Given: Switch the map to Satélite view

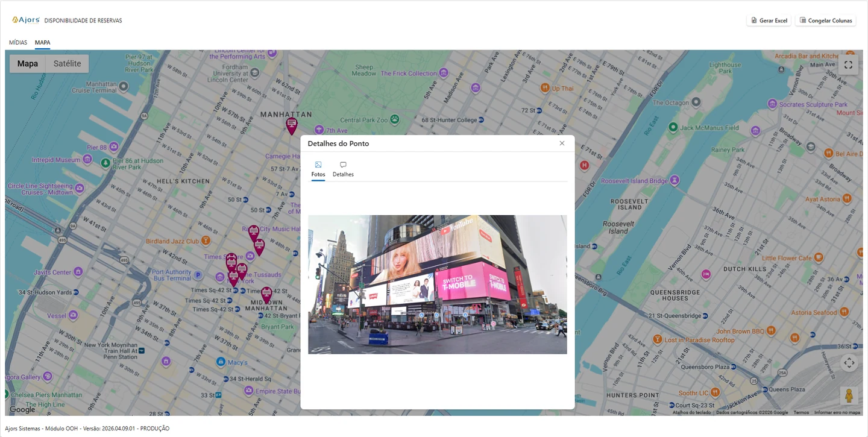Looking at the screenshot, I should tap(68, 64).
